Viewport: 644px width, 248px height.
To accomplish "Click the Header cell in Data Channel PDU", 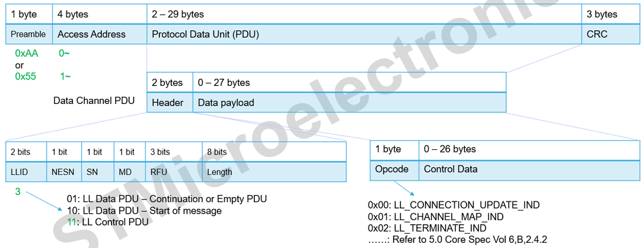I will [x=170, y=103].
